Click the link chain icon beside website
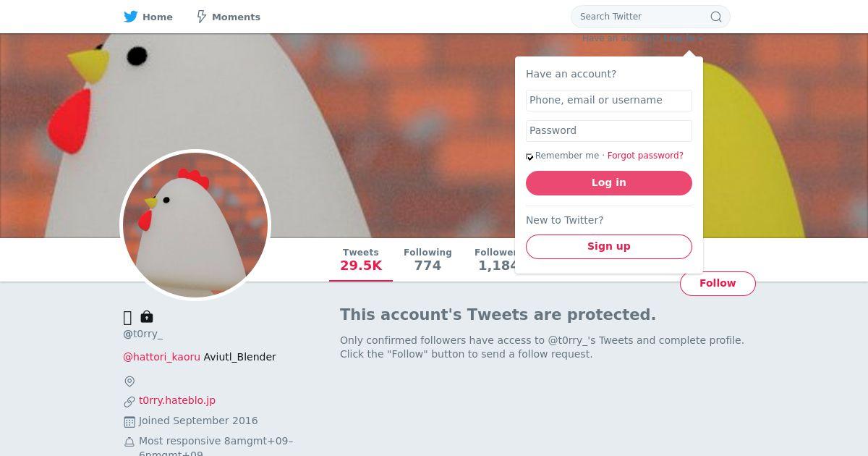 click(129, 401)
